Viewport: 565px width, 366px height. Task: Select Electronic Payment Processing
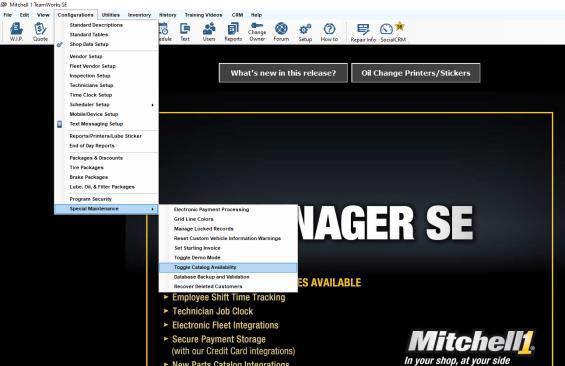tap(228, 210)
